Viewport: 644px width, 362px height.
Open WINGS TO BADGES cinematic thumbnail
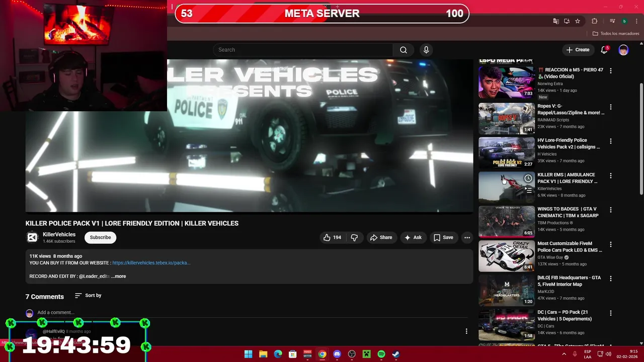point(507,222)
